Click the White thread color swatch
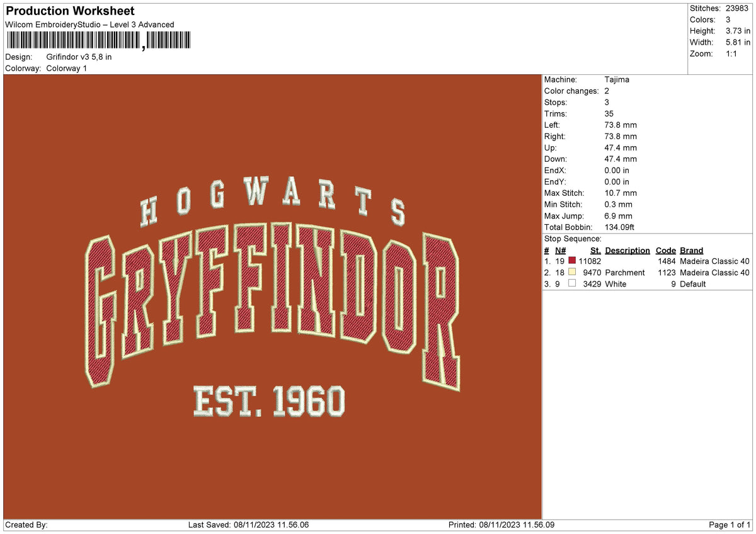The image size is (756, 534). [572, 283]
